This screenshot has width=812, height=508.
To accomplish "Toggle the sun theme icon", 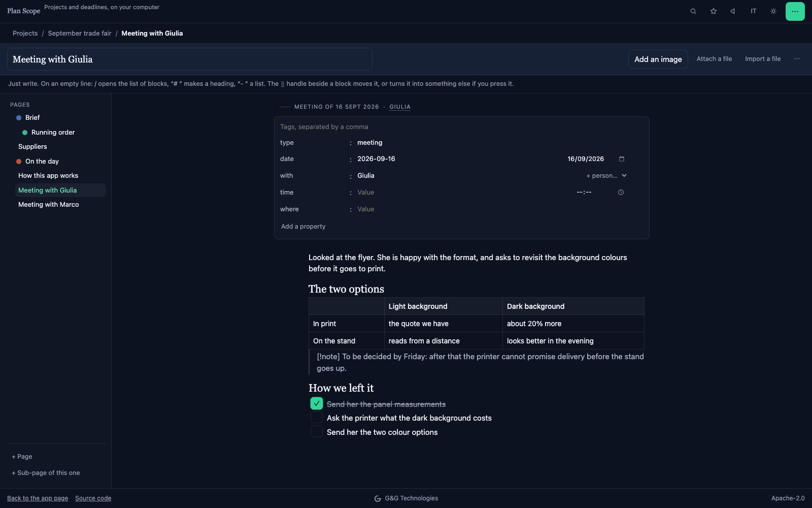I will (773, 11).
